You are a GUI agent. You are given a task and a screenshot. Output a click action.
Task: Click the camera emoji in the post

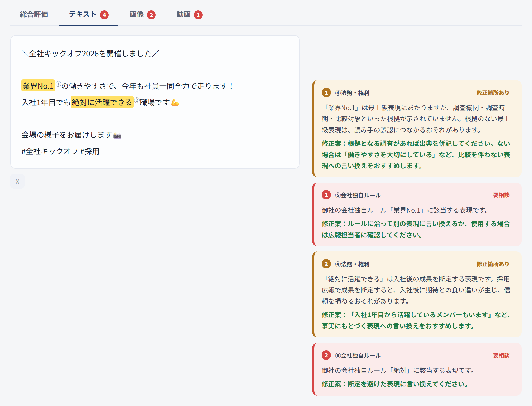(117, 136)
